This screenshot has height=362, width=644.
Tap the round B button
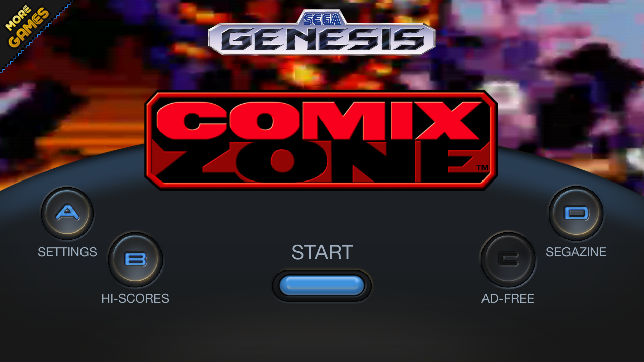point(135,259)
